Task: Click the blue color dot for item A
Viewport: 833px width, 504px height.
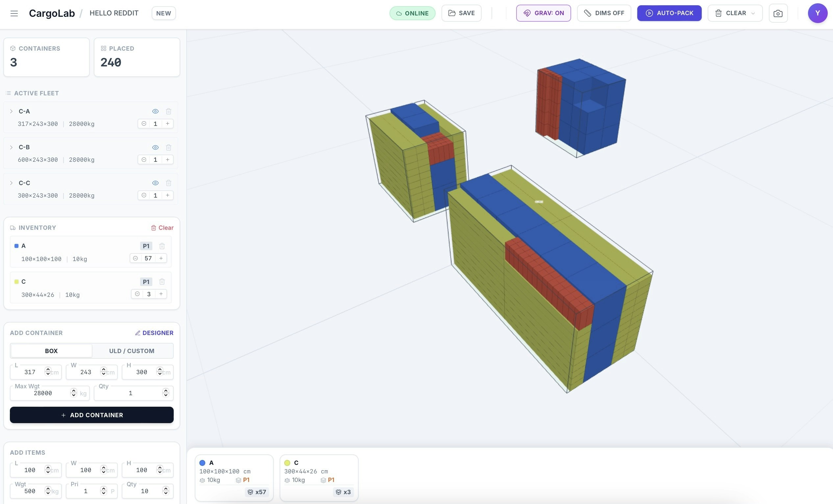Action: point(16,246)
